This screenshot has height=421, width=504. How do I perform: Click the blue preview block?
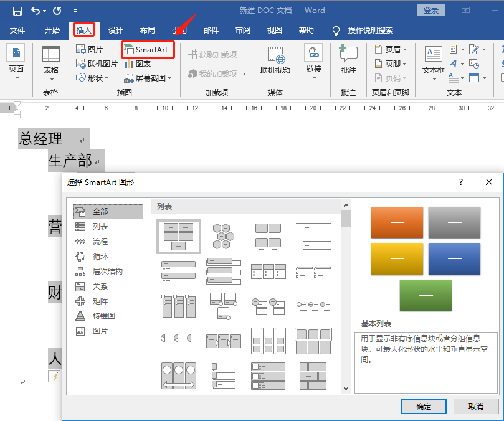(454, 258)
